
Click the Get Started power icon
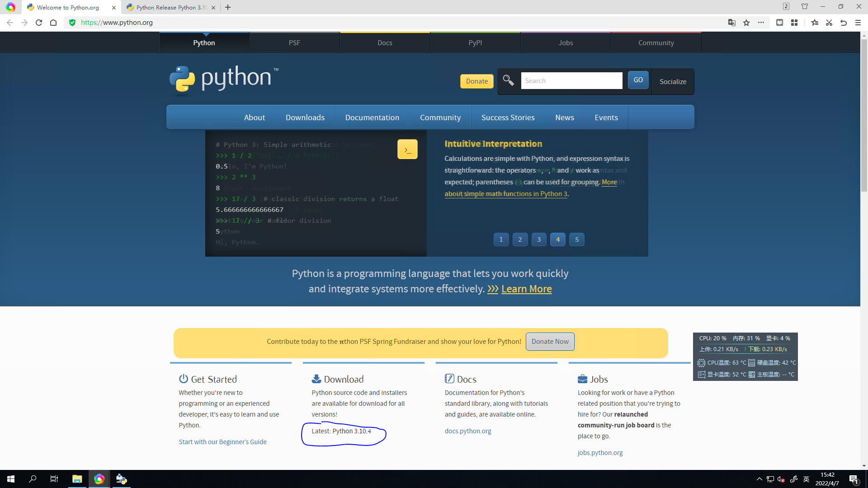[x=184, y=379]
